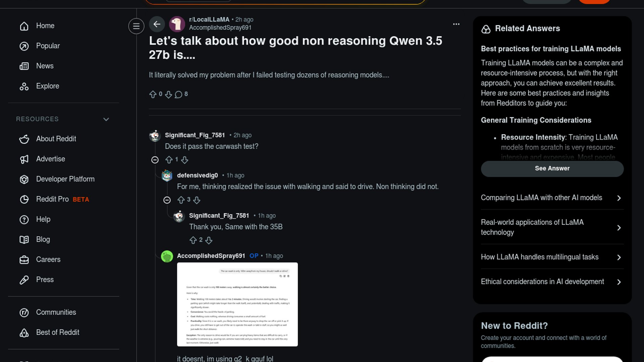Image resolution: width=644 pixels, height=362 pixels.
Task: Open AccomplishedSpray691's green avatar in comments
Action: (x=167, y=256)
